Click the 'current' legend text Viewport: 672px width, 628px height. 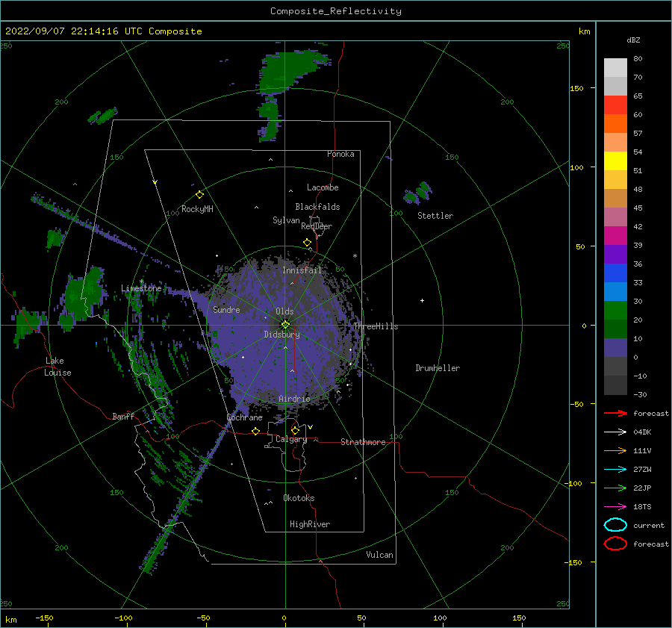click(x=649, y=526)
